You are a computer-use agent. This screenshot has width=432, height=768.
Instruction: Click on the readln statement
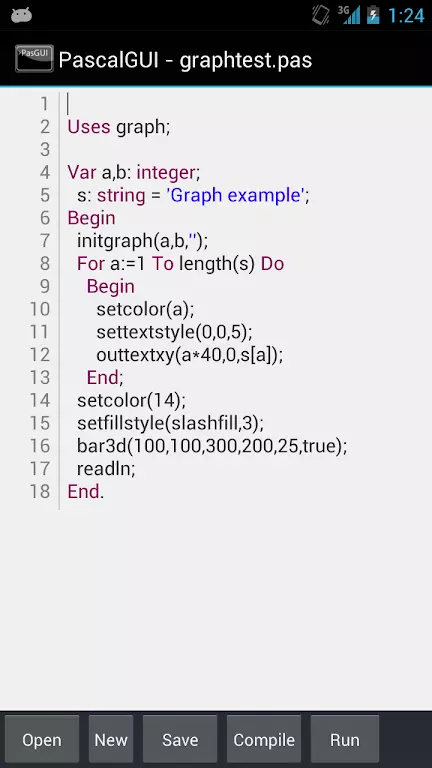pos(106,469)
